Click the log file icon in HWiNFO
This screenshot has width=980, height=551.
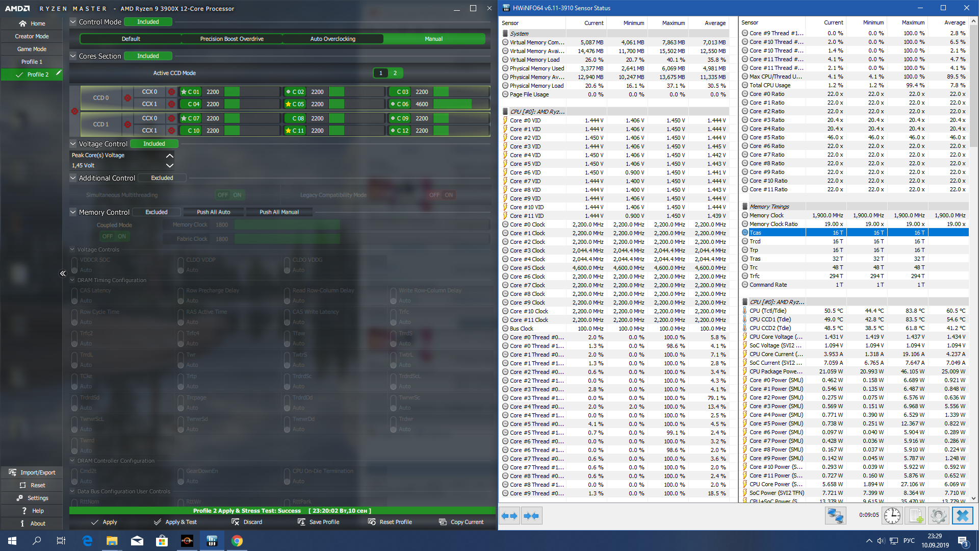(x=915, y=516)
